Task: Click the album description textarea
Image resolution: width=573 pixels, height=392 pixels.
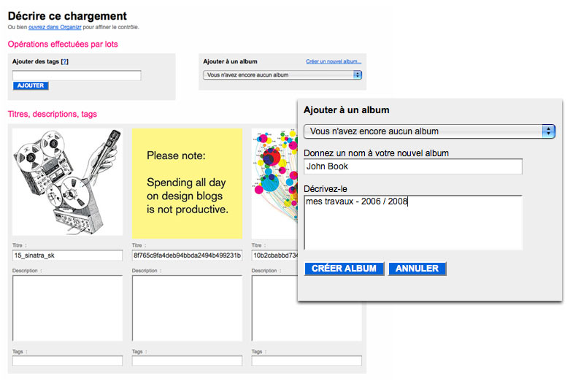Action: pos(413,223)
